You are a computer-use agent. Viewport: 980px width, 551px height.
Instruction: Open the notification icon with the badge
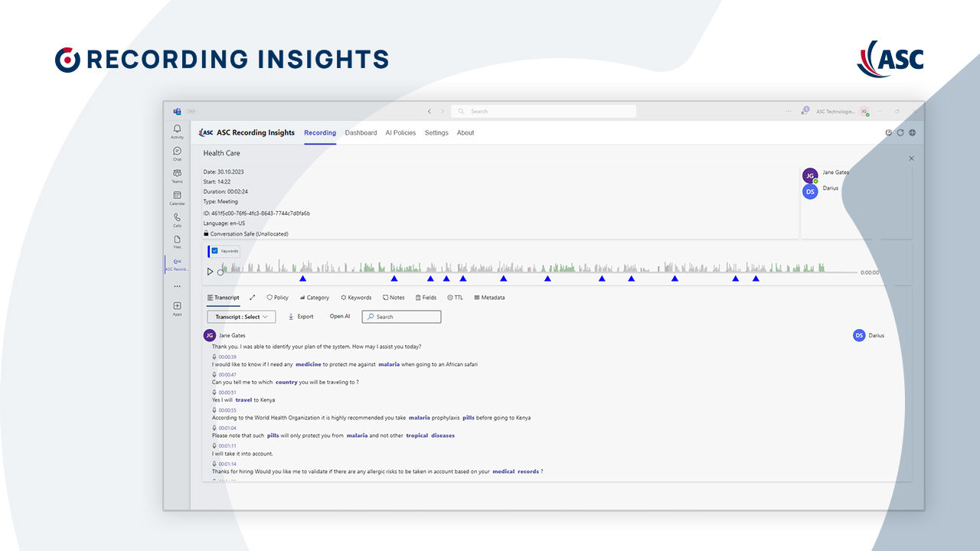click(x=805, y=111)
